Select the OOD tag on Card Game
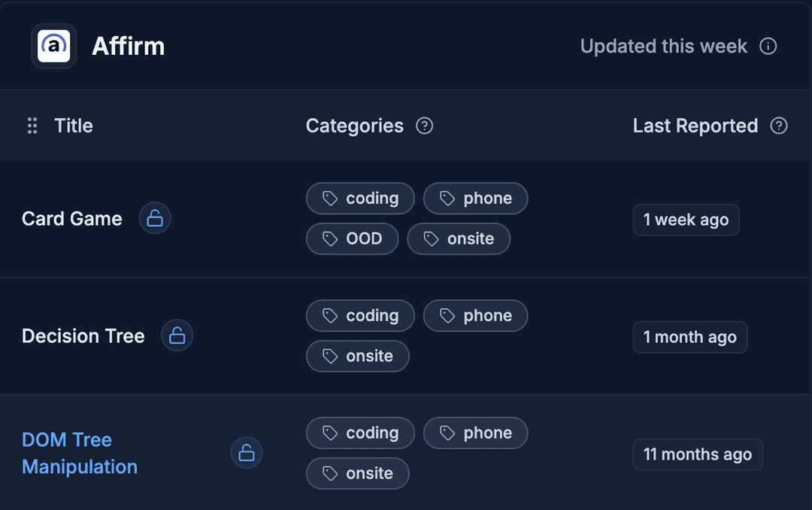This screenshot has height=510, width=812. (352, 239)
